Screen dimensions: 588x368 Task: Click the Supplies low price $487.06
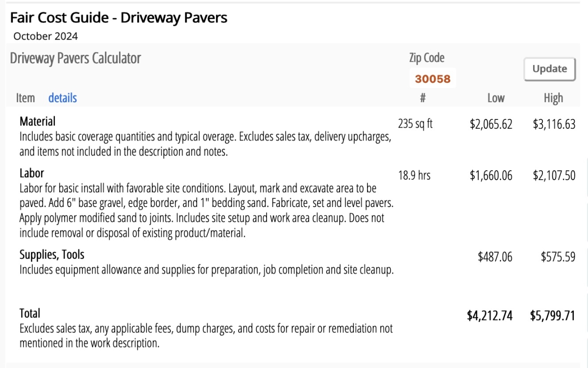tap(495, 257)
